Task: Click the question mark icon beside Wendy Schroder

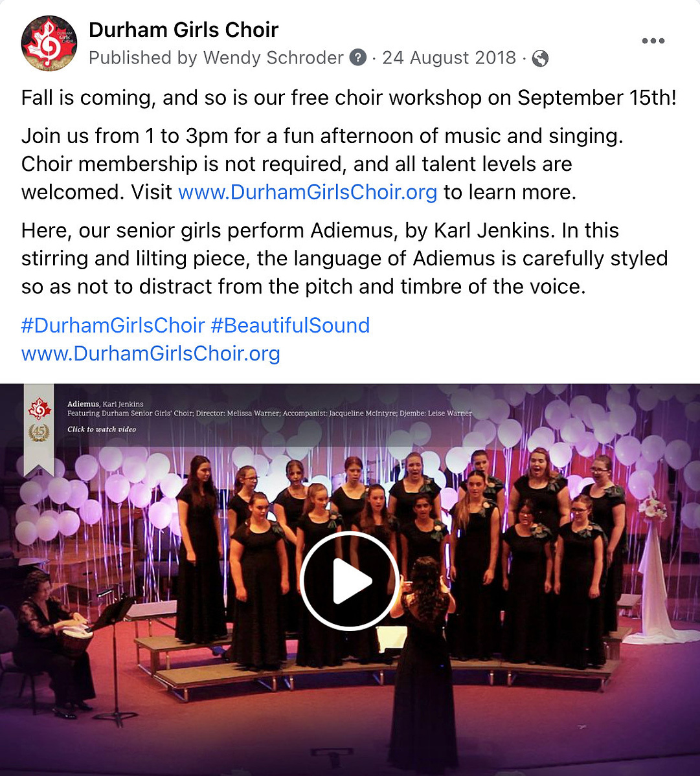Action: (x=358, y=58)
